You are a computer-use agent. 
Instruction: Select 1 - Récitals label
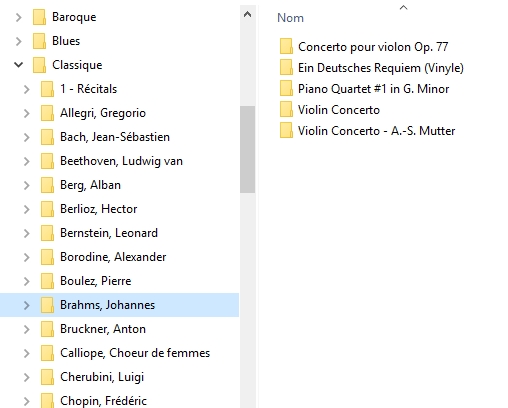tap(89, 89)
